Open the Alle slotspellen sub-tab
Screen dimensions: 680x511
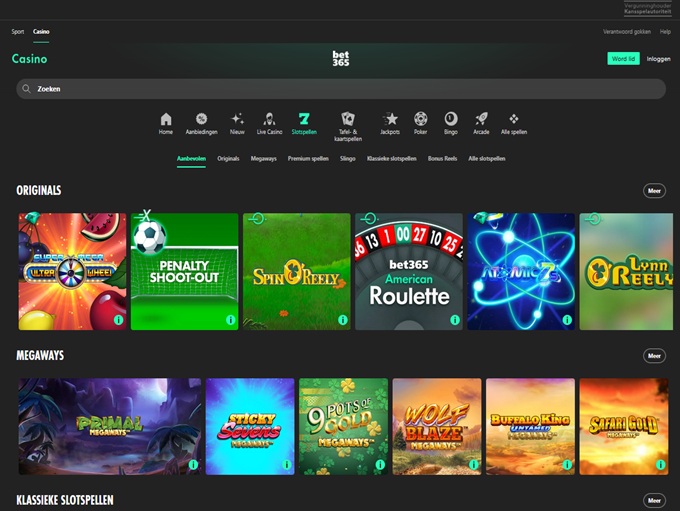[x=487, y=159]
